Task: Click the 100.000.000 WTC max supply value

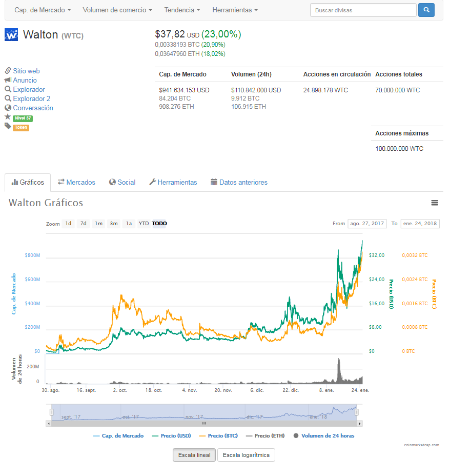Action: coord(399,149)
